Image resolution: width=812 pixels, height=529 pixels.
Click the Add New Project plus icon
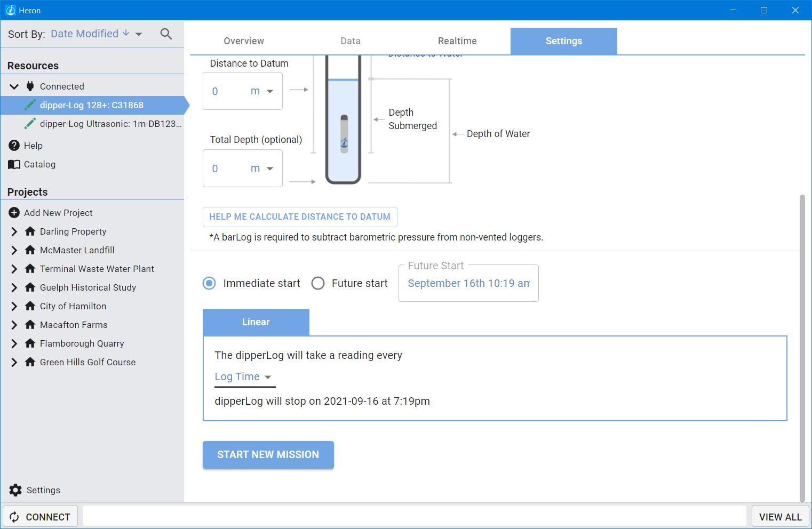[x=14, y=213]
